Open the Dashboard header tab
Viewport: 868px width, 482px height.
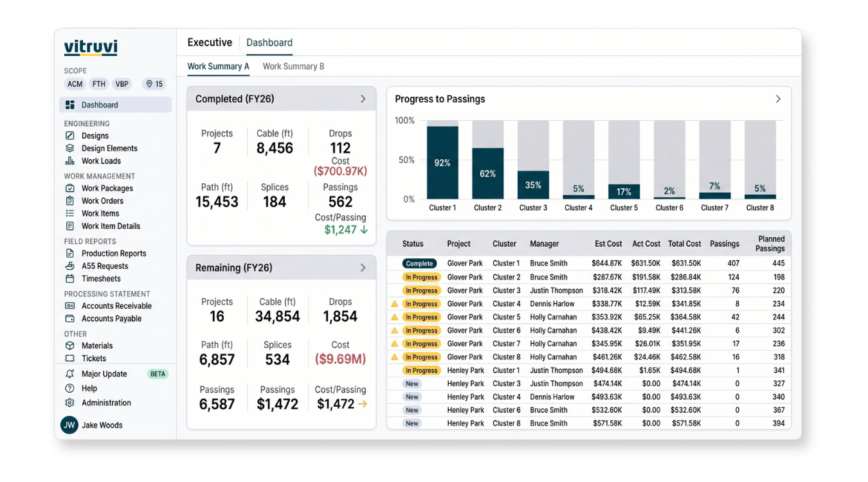pyautogui.click(x=269, y=42)
